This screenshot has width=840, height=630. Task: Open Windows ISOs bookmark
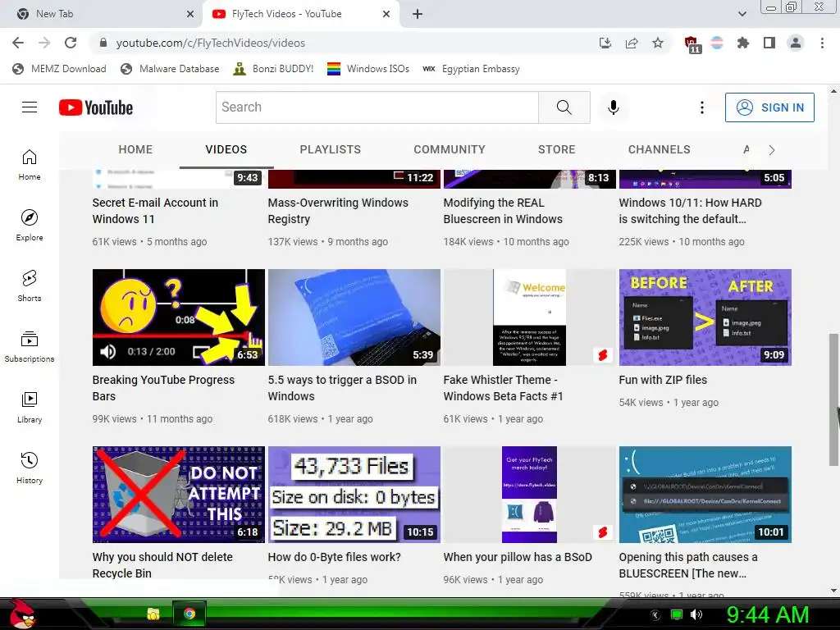tap(368, 69)
